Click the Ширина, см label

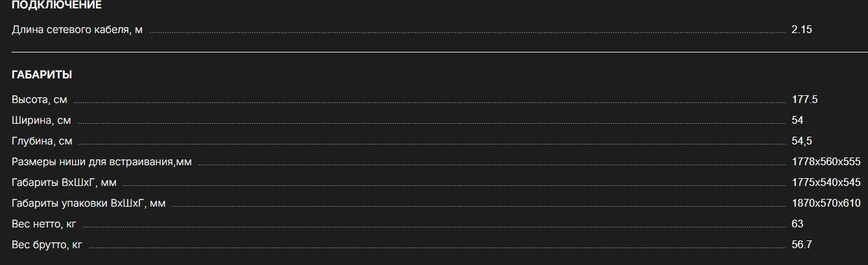41,121
